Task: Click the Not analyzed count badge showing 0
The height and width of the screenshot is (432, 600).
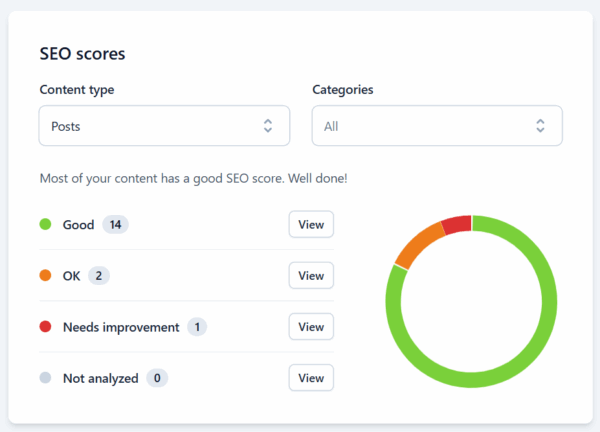Action: coord(157,378)
